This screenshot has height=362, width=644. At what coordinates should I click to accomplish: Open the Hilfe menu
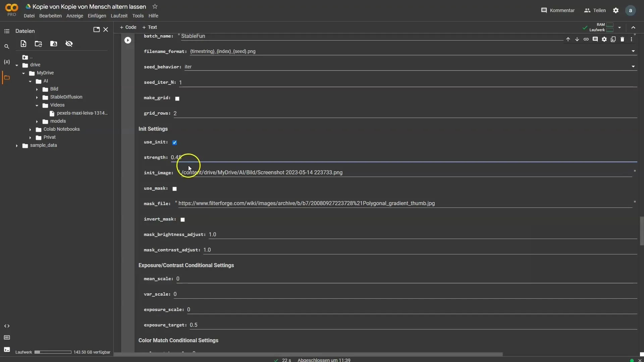coord(153,16)
